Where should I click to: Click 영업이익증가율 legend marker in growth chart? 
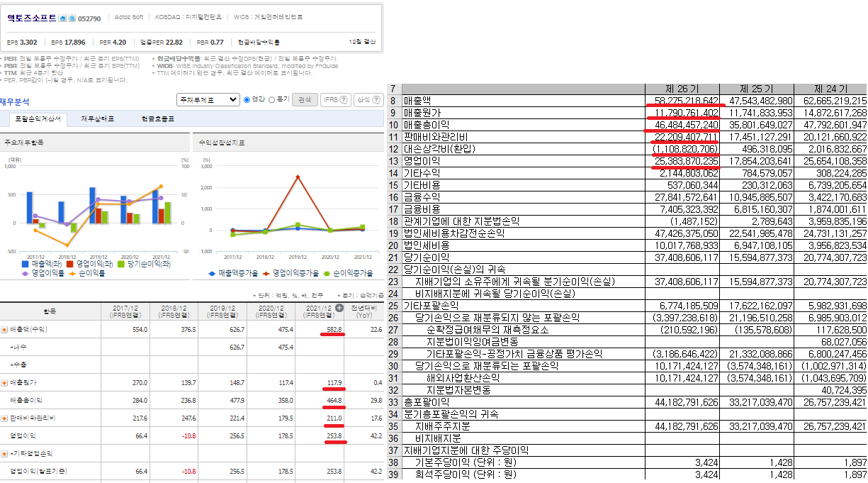266,273
